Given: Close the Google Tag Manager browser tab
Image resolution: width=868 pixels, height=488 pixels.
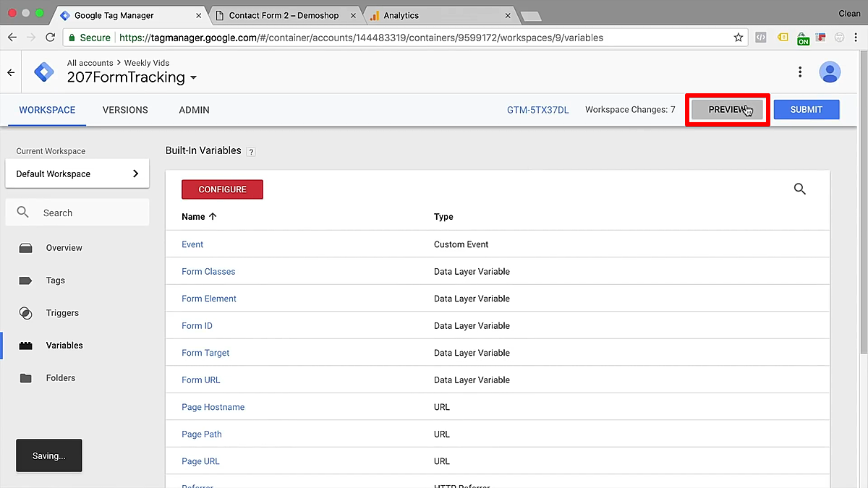Looking at the screenshot, I should (199, 15).
